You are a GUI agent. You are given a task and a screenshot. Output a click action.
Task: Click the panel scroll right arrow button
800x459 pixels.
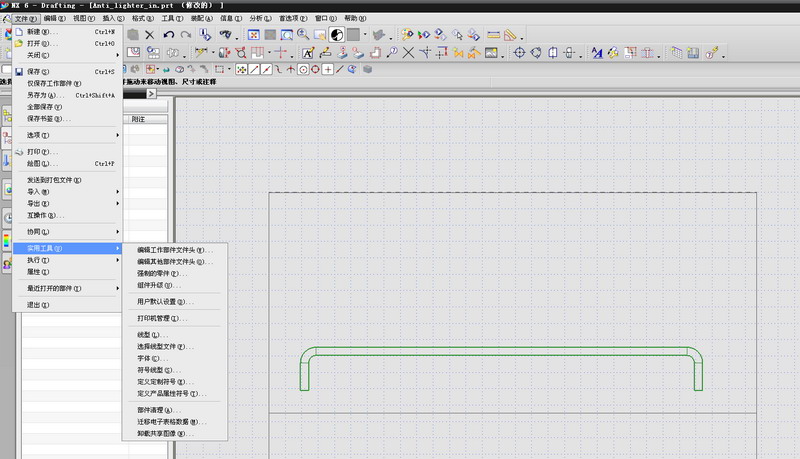(151, 94)
